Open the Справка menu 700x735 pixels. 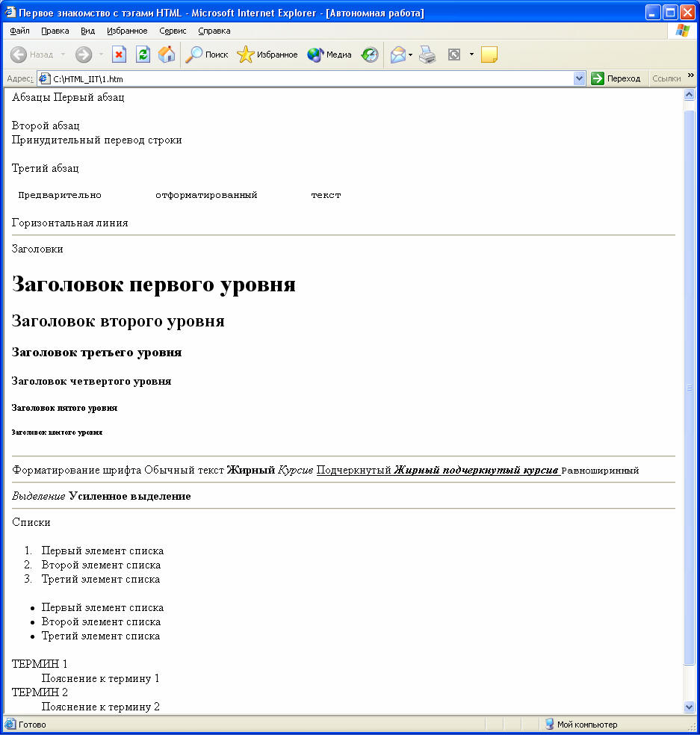214,31
